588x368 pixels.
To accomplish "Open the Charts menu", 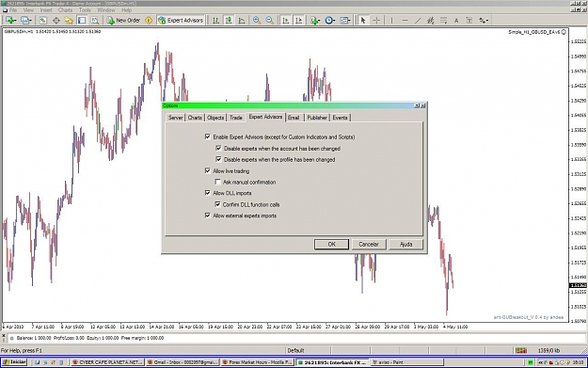I will [x=65, y=10].
